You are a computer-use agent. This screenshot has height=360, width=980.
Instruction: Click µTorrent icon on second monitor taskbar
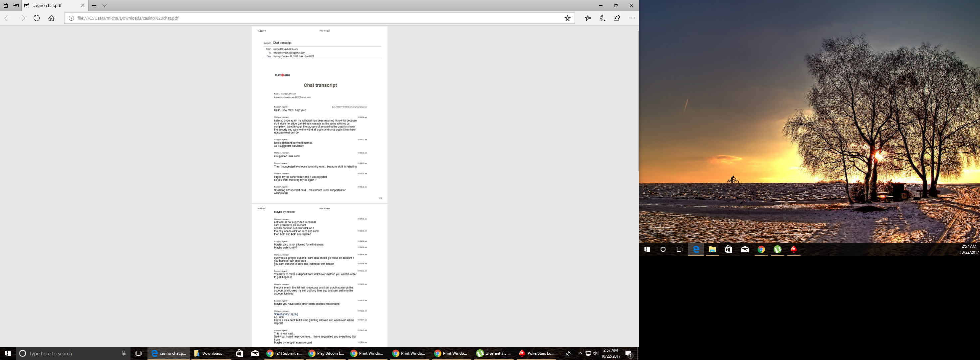point(778,249)
